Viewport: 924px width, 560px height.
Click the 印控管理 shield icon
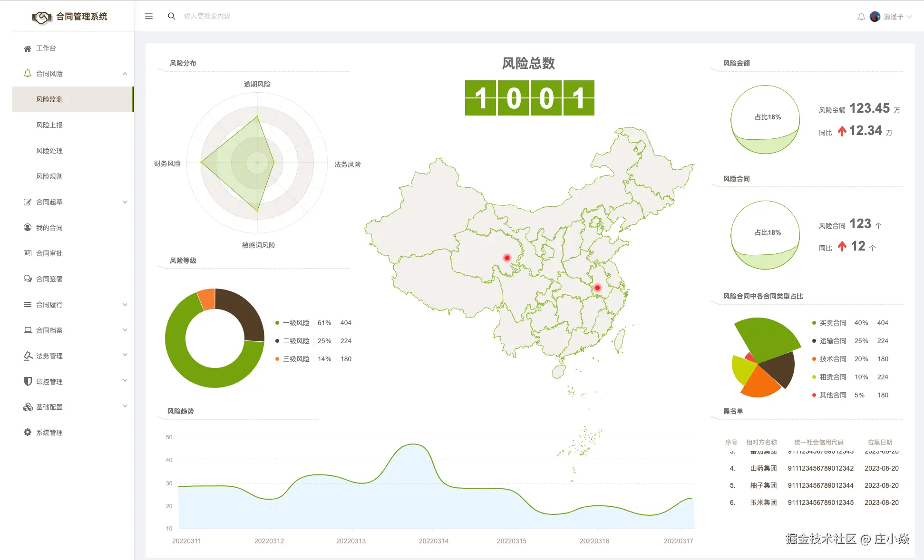[28, 381]
